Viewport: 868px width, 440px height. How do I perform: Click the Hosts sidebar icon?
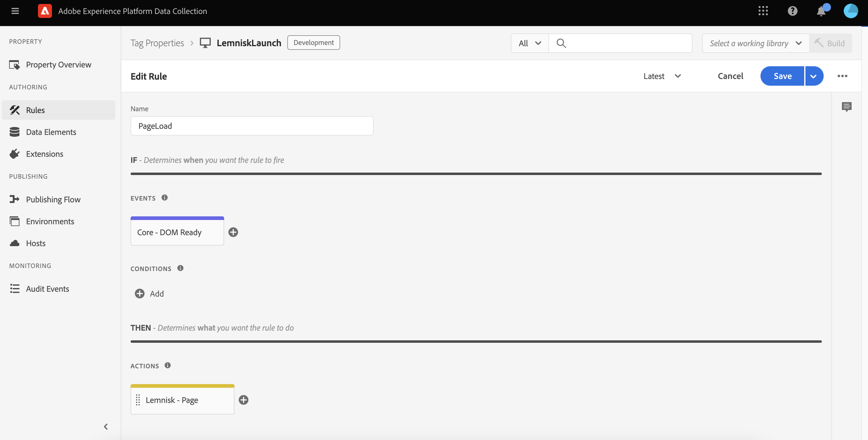pyautogui.click(x=15, y=243)
